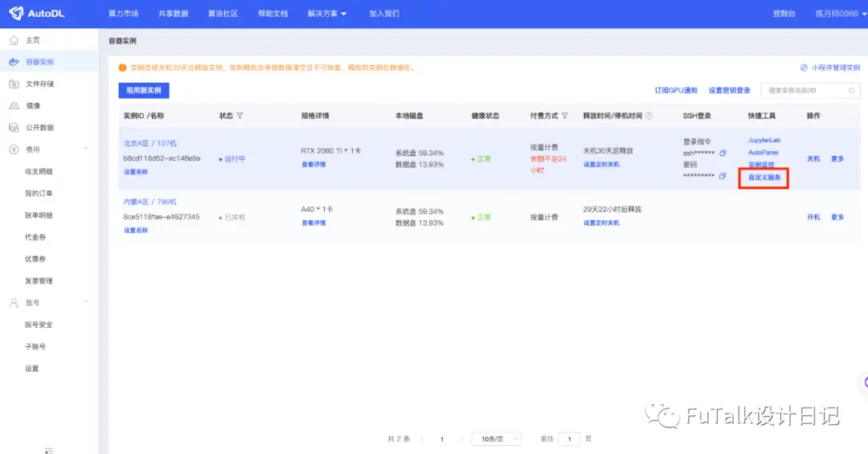This screenshot has width=868, height=454.
Task: Open 算法社区 in top navigation
Action: (223, 14)
